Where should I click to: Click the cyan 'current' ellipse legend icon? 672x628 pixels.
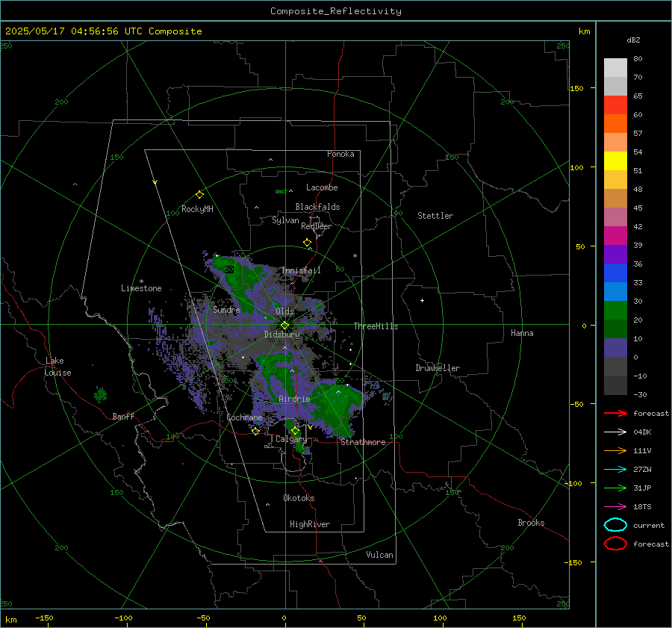coord(615,525)
